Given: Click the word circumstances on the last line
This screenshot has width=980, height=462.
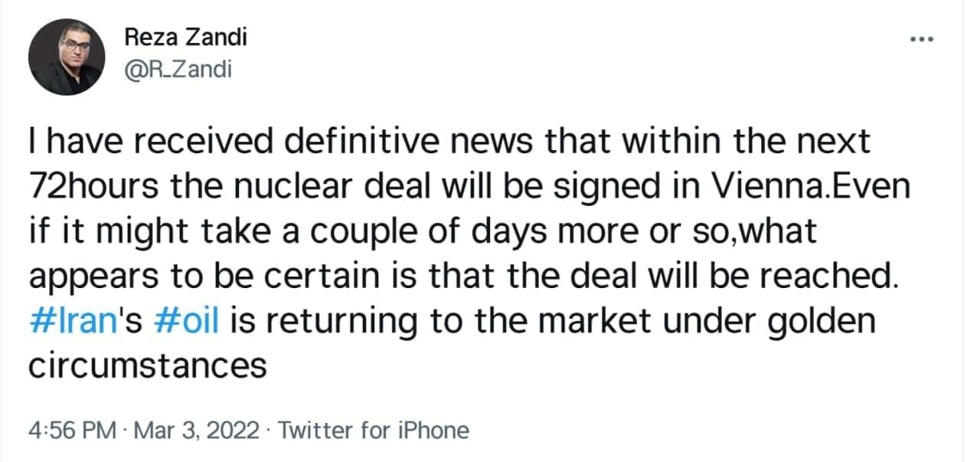Looking at the screenshot, I should [x=148, y=365].
